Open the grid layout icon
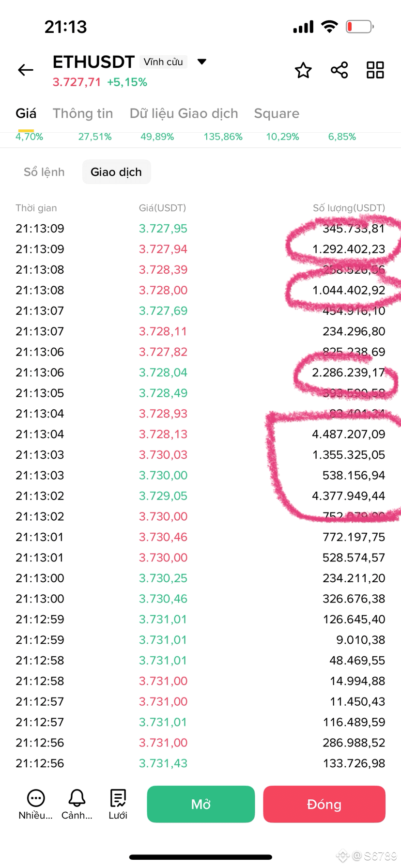 click(375, 70)
